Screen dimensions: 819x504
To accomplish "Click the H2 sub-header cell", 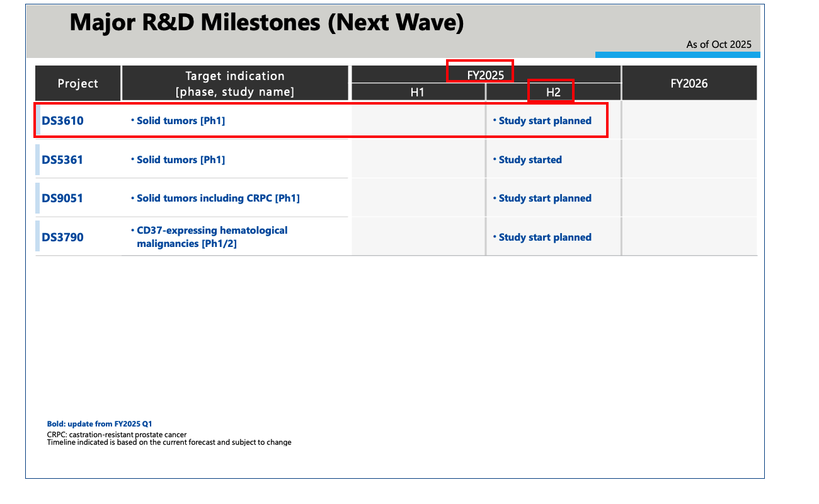I will [553, 92].
